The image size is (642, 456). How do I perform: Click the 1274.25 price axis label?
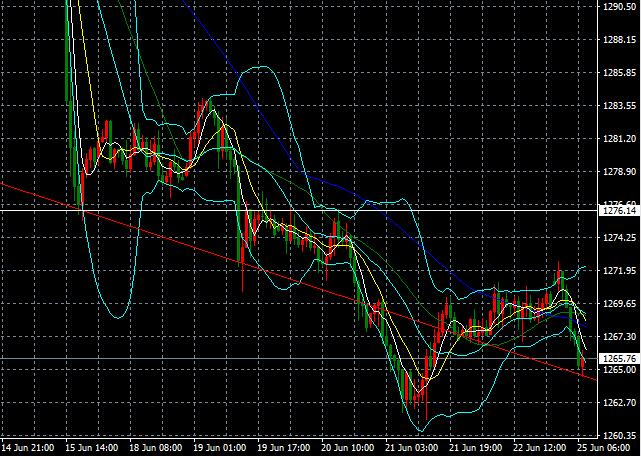(x=619, y=238)
